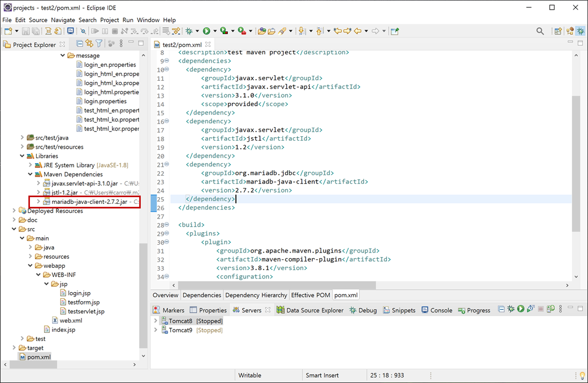Collapse the webapp folder
The height and width of the screenshot is (383, 588).
pyautogui.click(x=31, y=266)
